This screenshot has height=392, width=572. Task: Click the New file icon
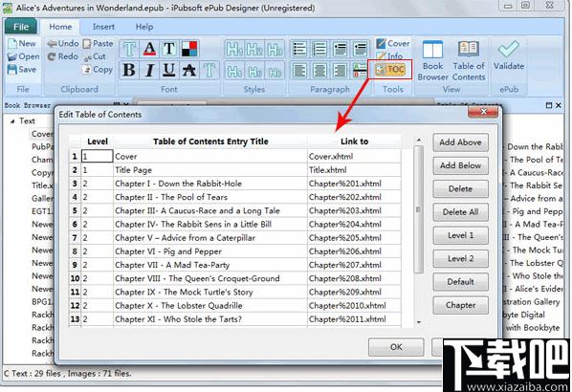[12, 43]
